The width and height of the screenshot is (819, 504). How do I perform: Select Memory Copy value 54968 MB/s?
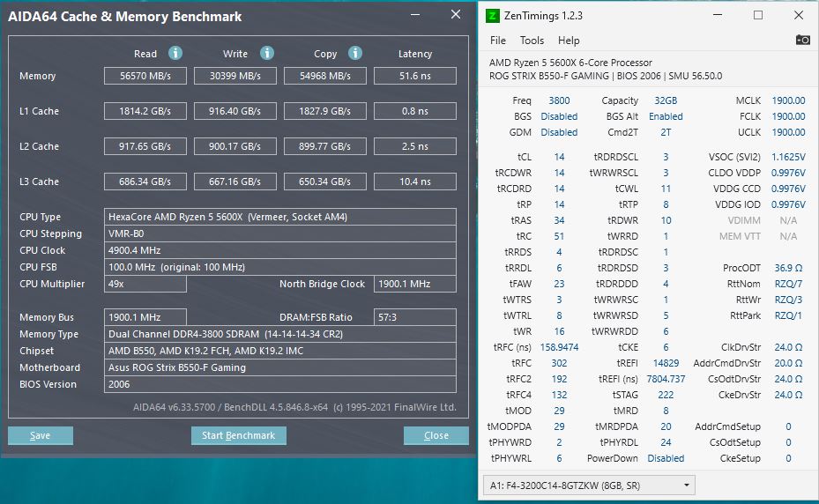(x=325, y=76)
